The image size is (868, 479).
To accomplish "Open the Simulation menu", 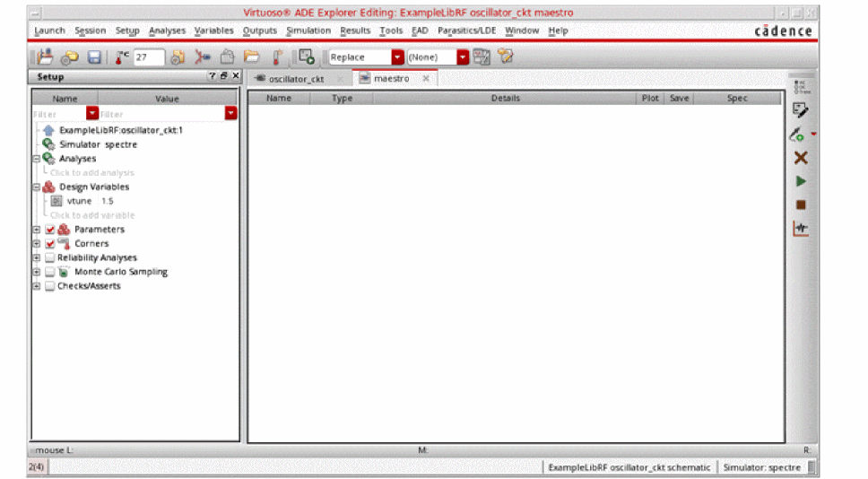I will pyautogui.click(x=308, y=30).
